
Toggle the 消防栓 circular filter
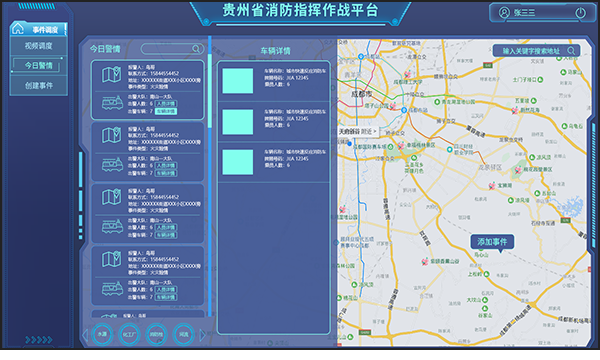pyautogui.click(x=156, y=334)
